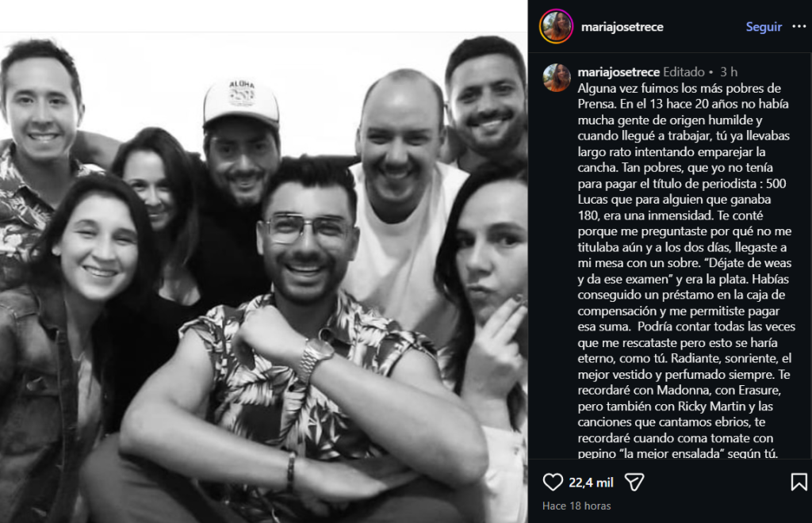Save the post with the bookmark icon

coord(799,482)
